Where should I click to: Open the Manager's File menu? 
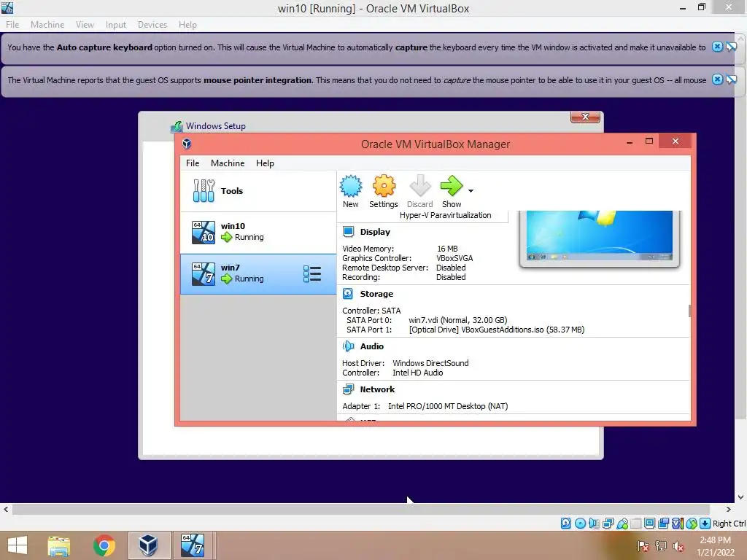coord(193,163)
